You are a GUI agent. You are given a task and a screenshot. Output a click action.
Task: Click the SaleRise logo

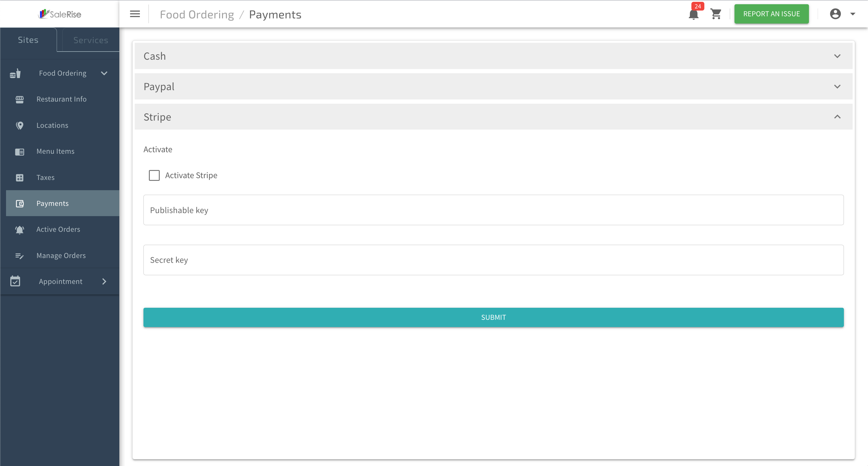coord(60,14)
